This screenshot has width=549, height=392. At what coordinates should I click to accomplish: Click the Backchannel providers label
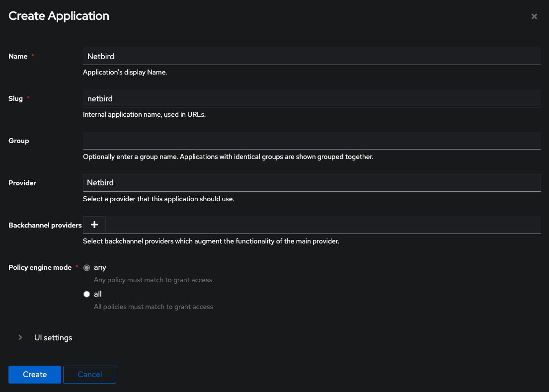(45, 225)
